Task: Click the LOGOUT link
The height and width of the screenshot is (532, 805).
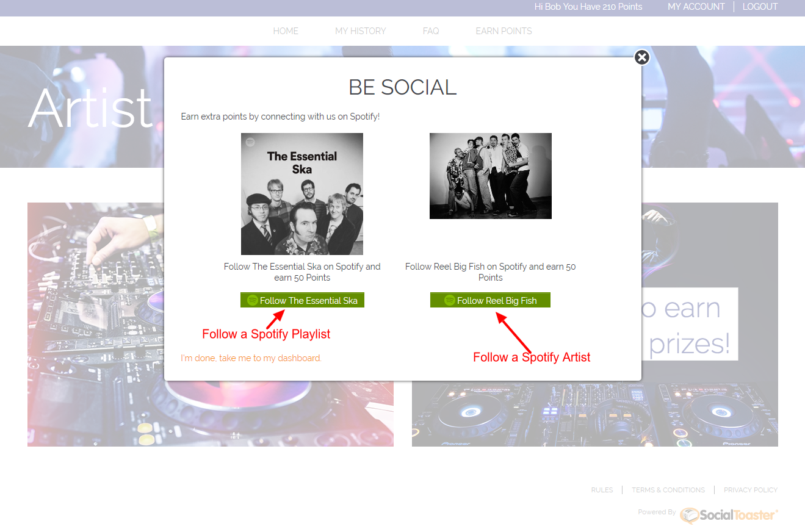Action: (x=760, y=7)
